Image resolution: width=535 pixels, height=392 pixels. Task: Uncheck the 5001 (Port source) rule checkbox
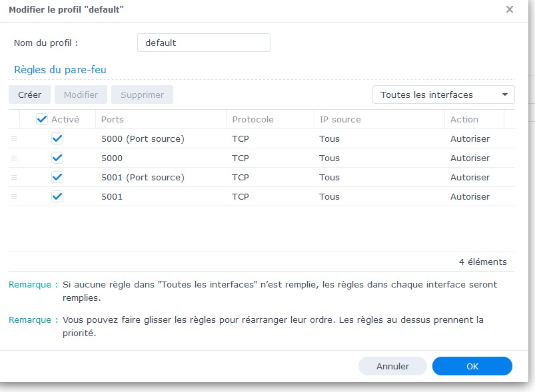pyautogui.click(x=57, y=178)
